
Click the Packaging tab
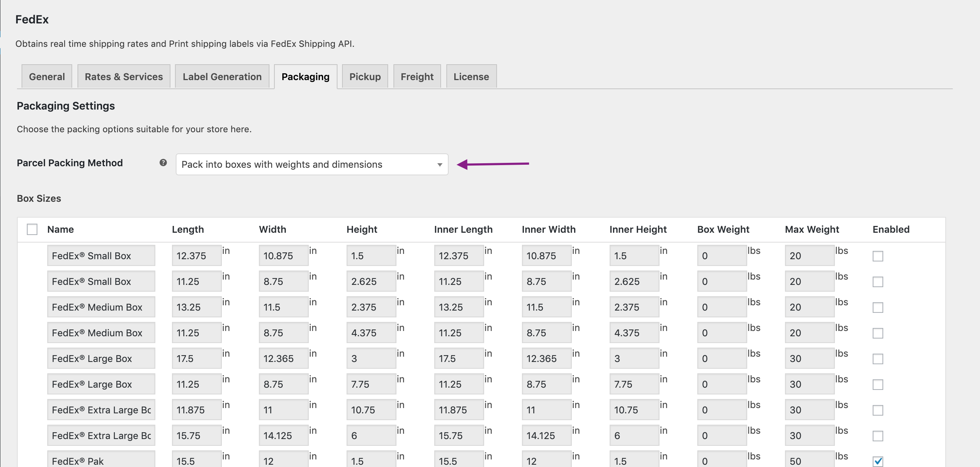click(306, 76)
